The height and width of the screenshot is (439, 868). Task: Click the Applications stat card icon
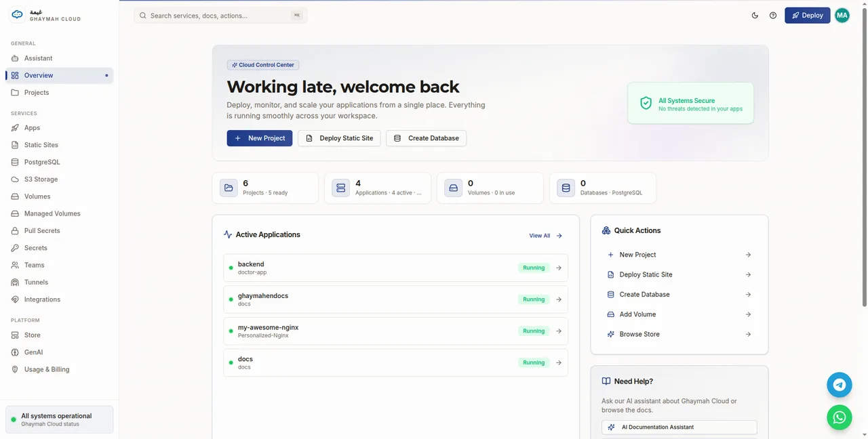tap(341, 188)
